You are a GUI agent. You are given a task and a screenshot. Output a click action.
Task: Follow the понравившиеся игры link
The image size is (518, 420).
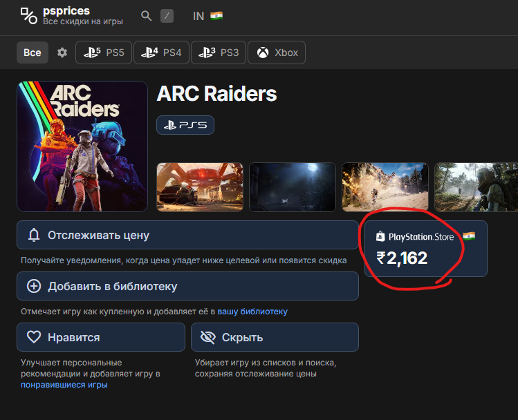pyautogui.click(x=64, y=385)
